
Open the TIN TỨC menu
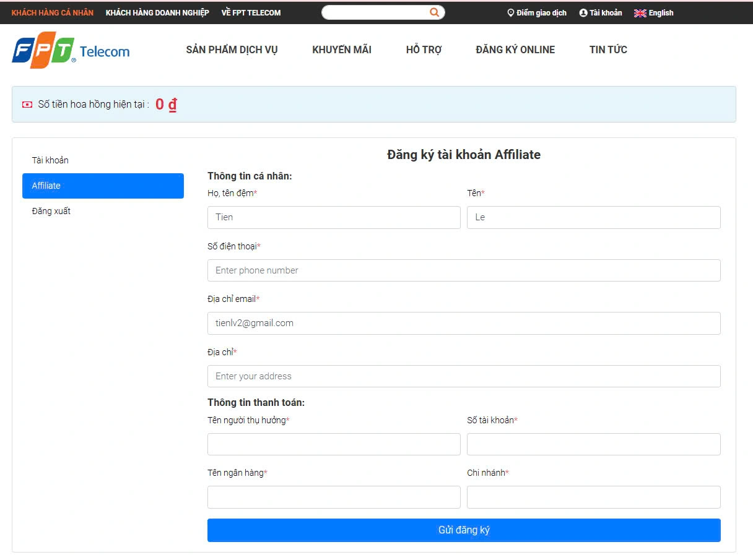tap(608, 50)
